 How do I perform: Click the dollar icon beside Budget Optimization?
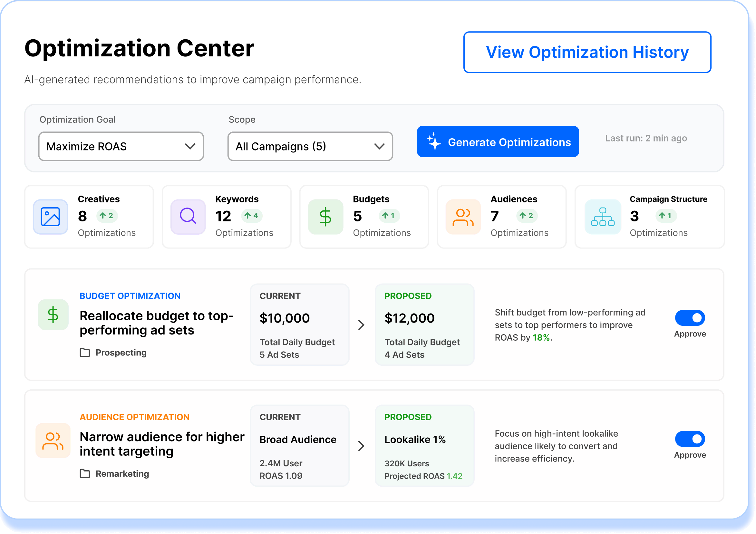tap(53, 315)
